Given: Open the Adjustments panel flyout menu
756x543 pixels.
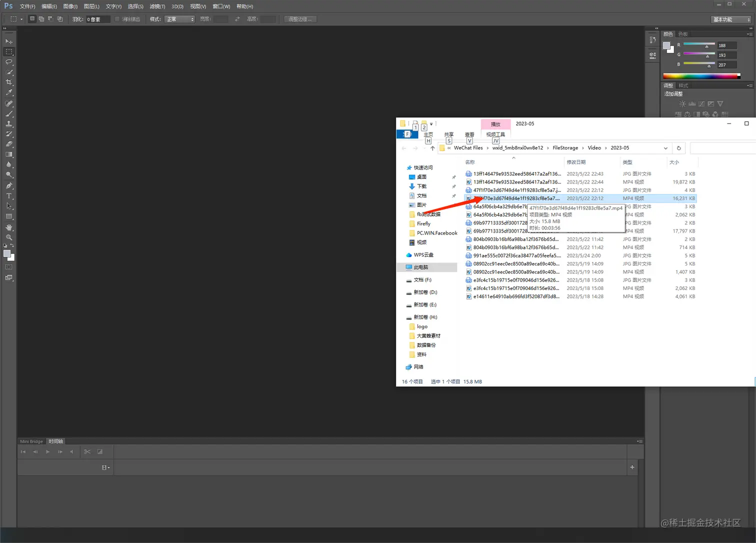Looking at the screenshot, I should coord(749,85).
